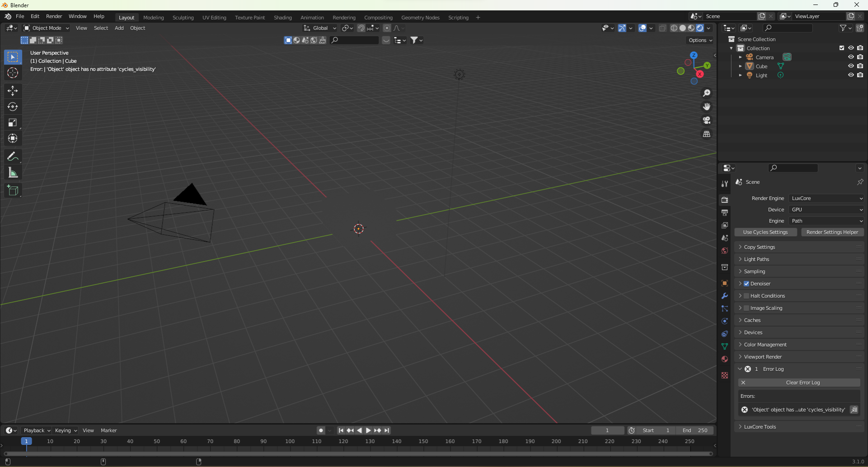
Task: Select the Scale tool
Action: (13, 122)
